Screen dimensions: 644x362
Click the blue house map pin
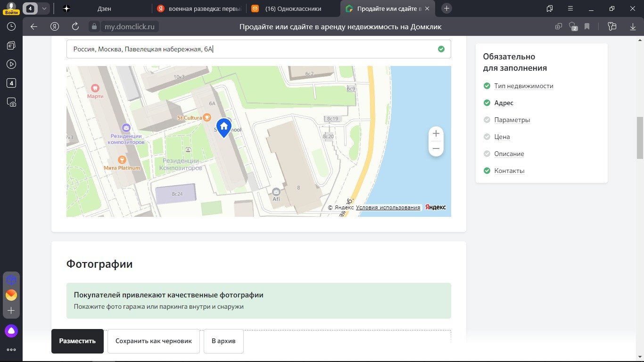[x=223, y=128]
